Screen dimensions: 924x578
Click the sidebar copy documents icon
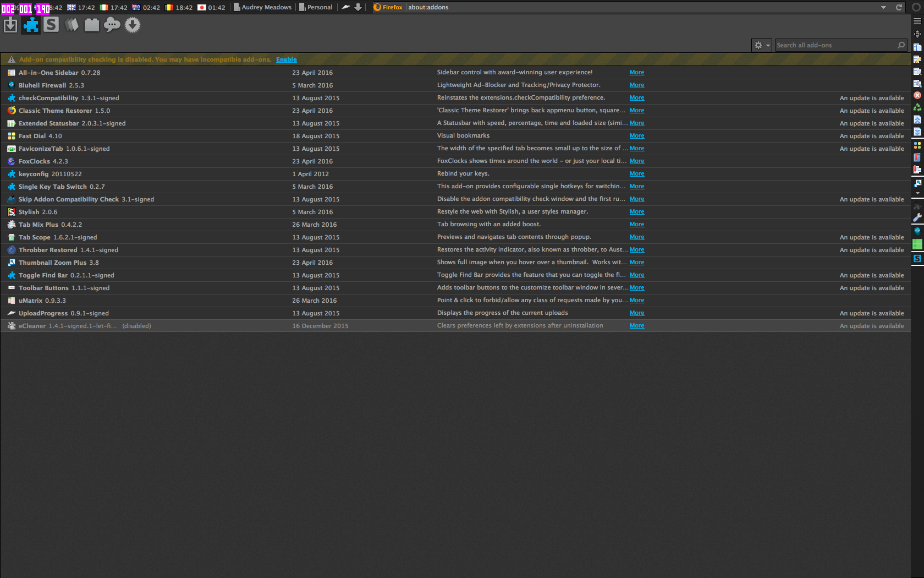click(917, 47)
